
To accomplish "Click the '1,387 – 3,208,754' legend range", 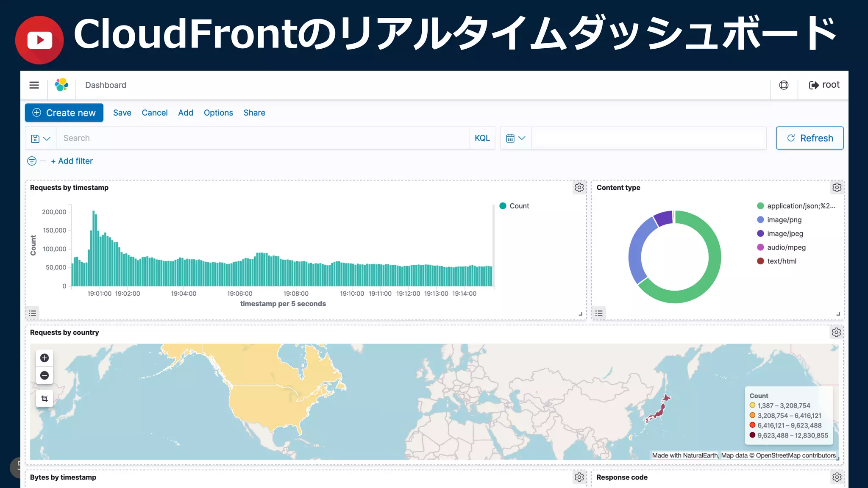I will (x=784, y=405).
